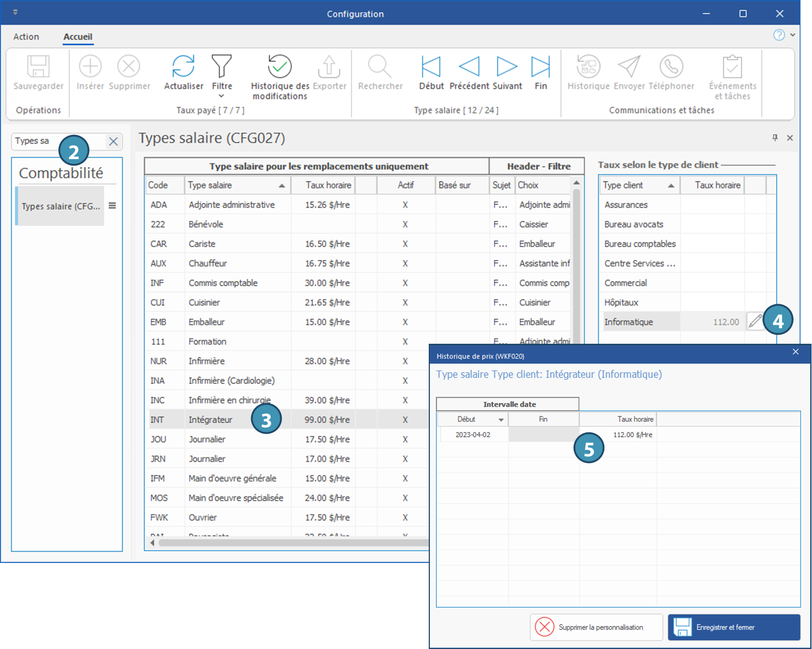Toggle Actif mark for Intégrateur row
The width and height of the screenshot is (812, 649).
[405, 420]
